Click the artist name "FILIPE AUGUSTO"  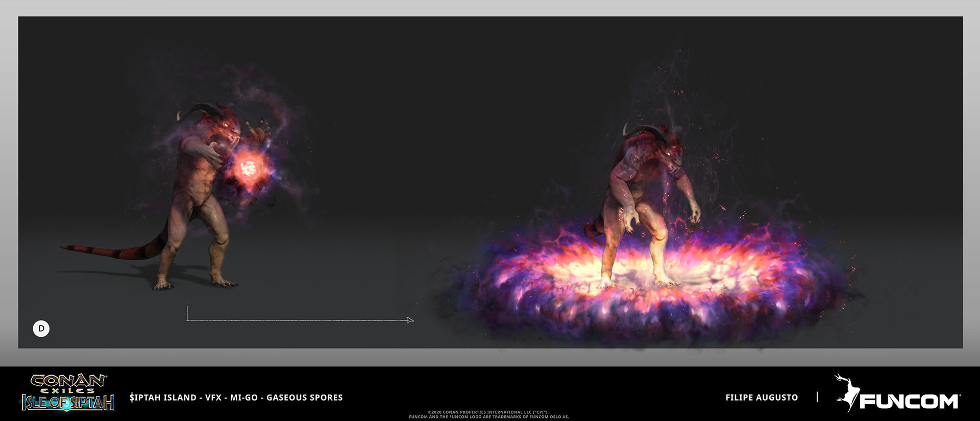(x=762, y=398)
